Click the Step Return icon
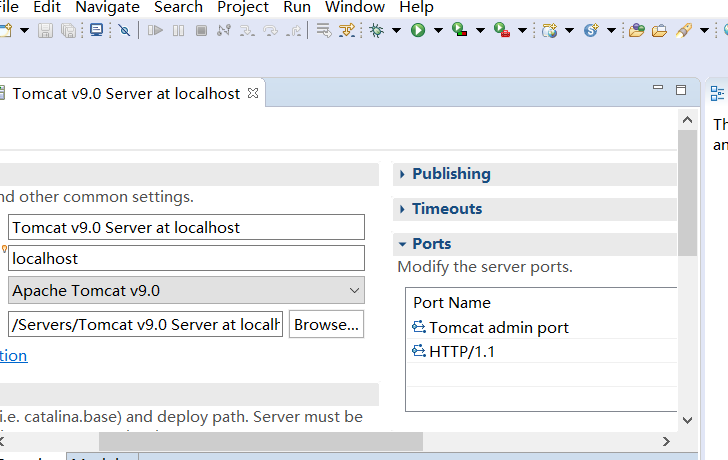The image size is (728, 460). [x=294, y=31]
